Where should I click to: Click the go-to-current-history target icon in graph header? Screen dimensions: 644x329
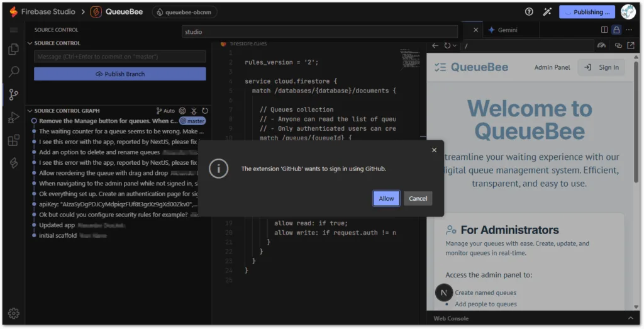pos(182,111)
